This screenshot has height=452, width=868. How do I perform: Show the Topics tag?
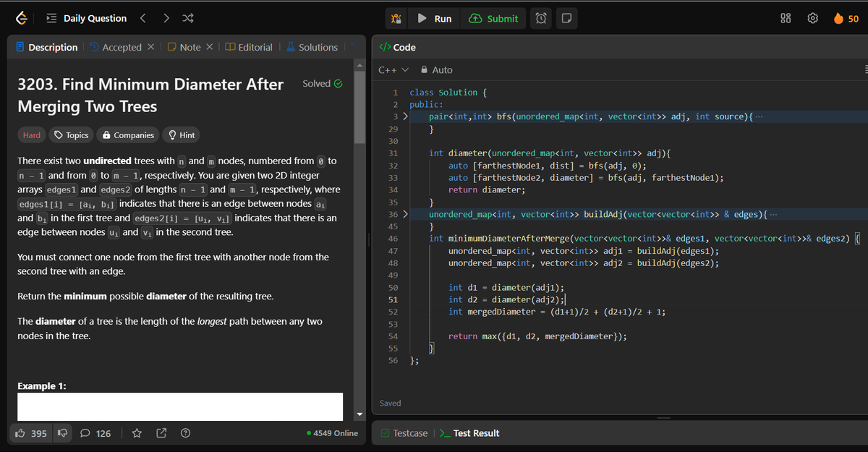point(71,135)
